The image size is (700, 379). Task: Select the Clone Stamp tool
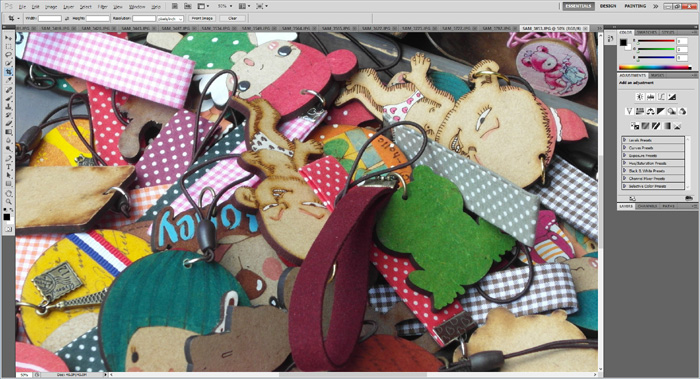(8, 107)
